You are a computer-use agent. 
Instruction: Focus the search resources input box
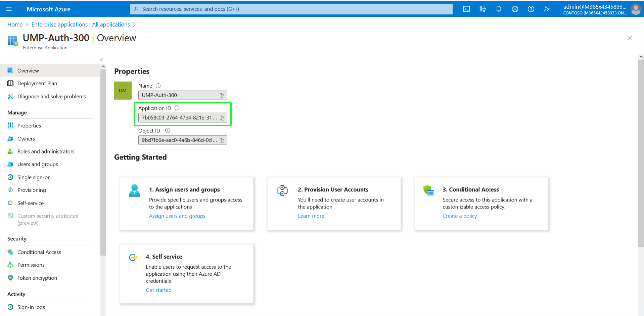tap(291, 9)
